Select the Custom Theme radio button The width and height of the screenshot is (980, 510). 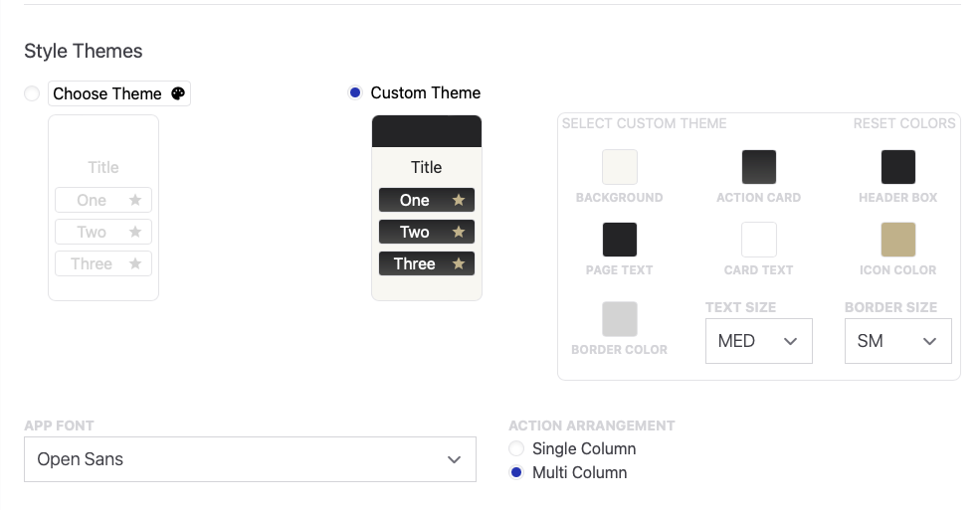coord(355,92)
